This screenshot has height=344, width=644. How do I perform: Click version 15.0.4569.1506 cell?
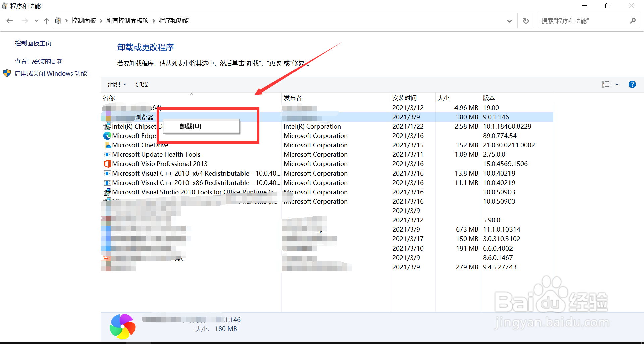505,164
